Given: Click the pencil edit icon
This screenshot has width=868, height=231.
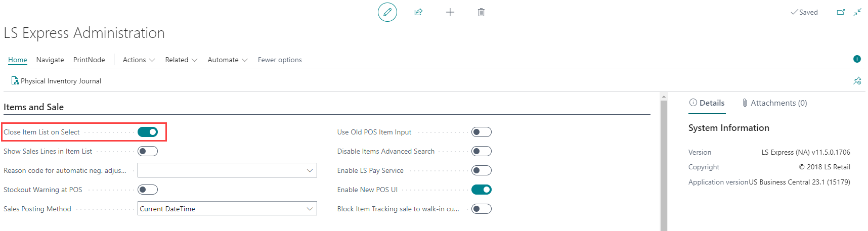Looking at the screenshot, I should tap(387, 12).
